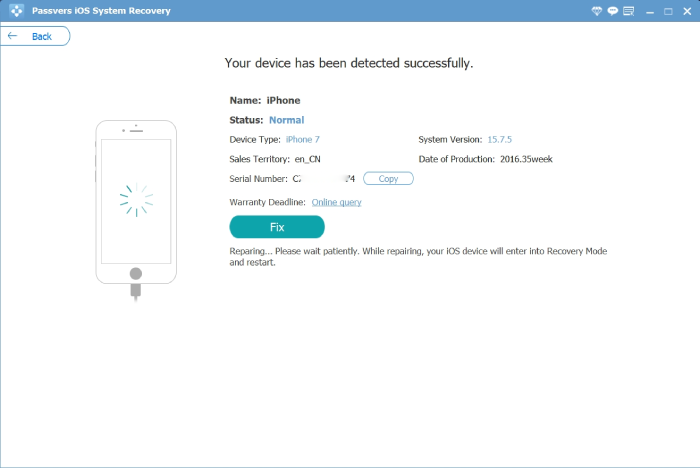Open the feedback chat bubble icon
The width and height of the screenshot is (700, 468).
tap(612, 11)
